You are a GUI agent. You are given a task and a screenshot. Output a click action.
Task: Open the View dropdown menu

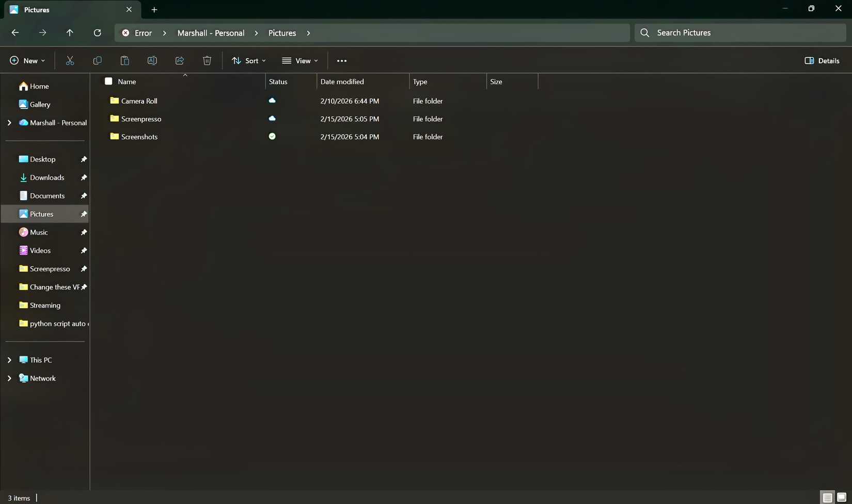[x=300, y=60]
